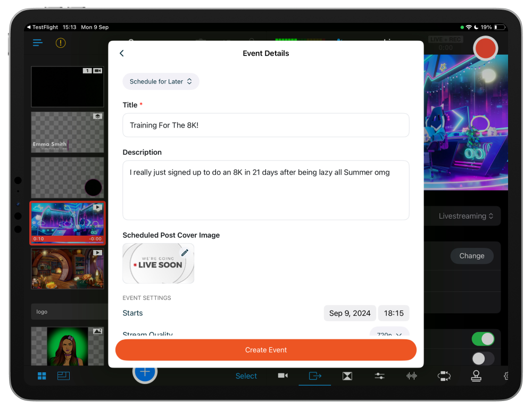Select the output tab in bottom bar

315,376
